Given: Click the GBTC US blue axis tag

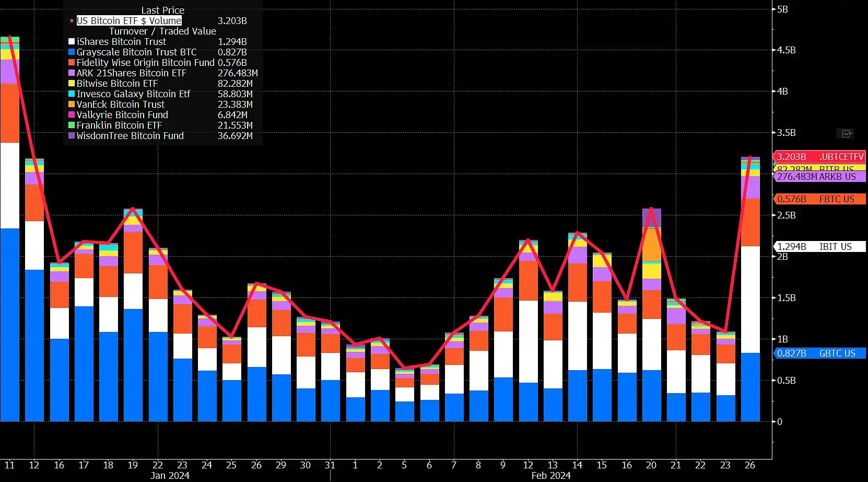Looking at the screenshot, I should tap(819, 353).
